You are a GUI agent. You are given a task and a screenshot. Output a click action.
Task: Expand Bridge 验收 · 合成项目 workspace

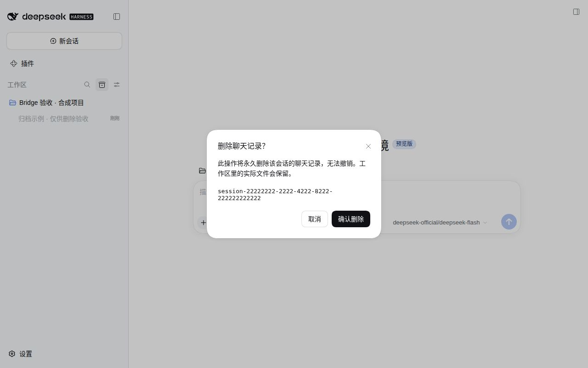(x=64, y=103)
